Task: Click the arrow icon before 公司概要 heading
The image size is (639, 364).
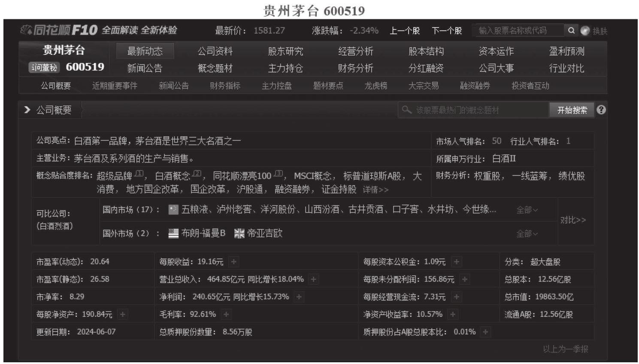Action: click(x=27, y=110)
